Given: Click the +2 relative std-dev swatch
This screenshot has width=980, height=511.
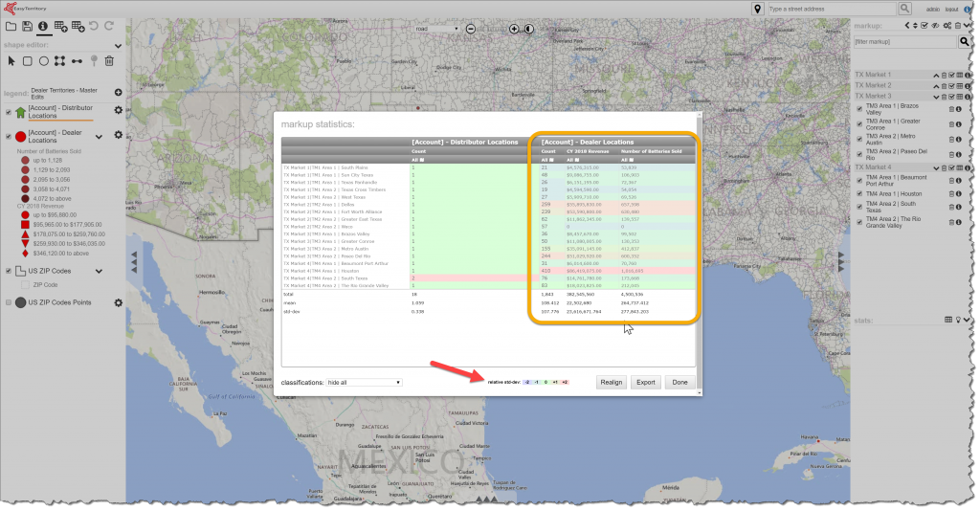Looking at the screenshot, I should click(x=565, y=383).
